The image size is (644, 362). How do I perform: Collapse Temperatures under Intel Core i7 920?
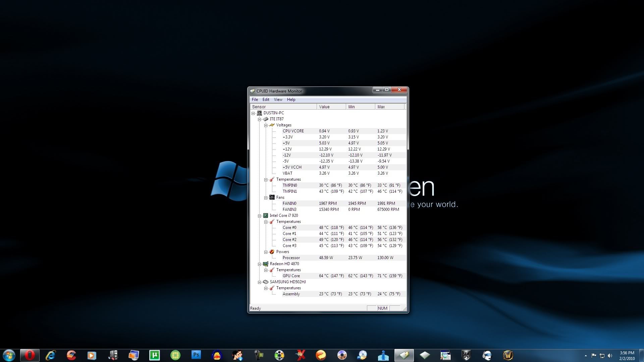pyautogui.click(x=266, y=222)
